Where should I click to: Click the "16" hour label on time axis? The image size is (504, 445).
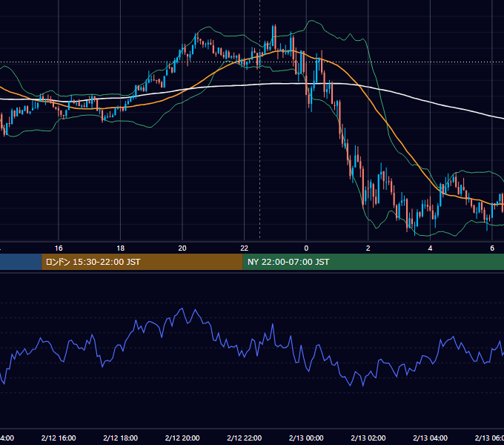pos(59,248)
